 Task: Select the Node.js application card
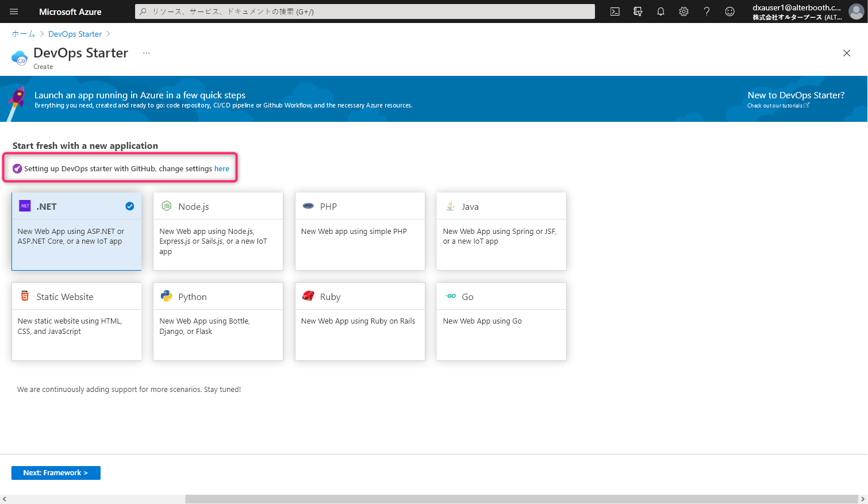coord(218,231)
